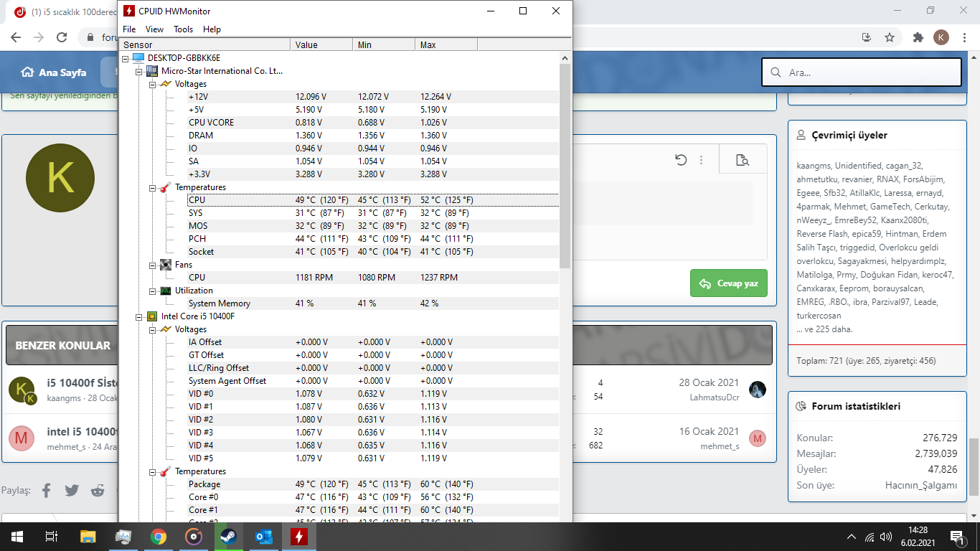Open GameTech's profile from online members
Viewport: 980px width, 551px height.
pyautogui.click(x=889, y=207)
